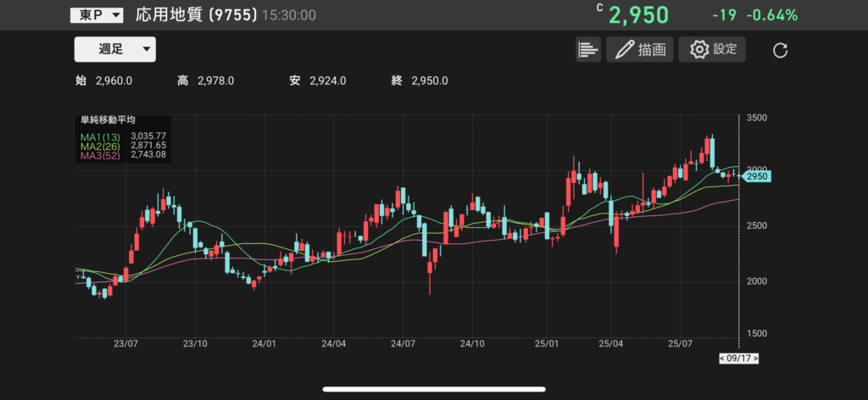This screenshot has width=868, height=400.
Task: Click the 2950 current price tag
Action: [755, 176]
